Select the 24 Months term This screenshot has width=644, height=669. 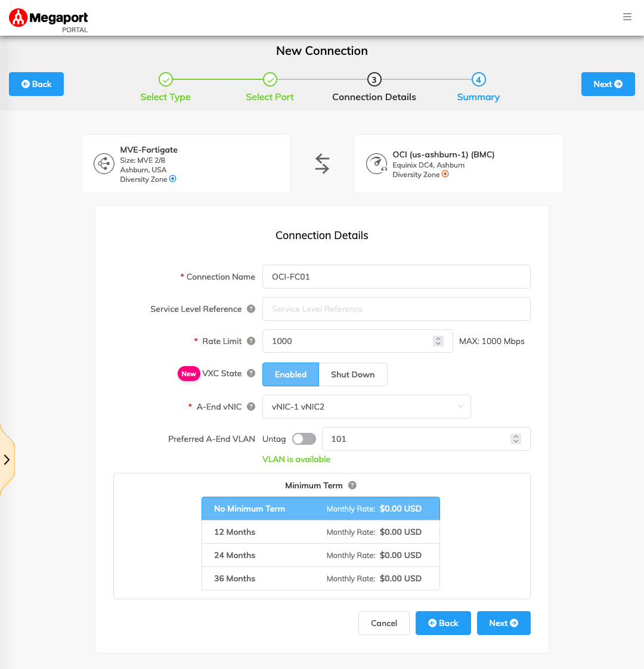coord(321,555)
